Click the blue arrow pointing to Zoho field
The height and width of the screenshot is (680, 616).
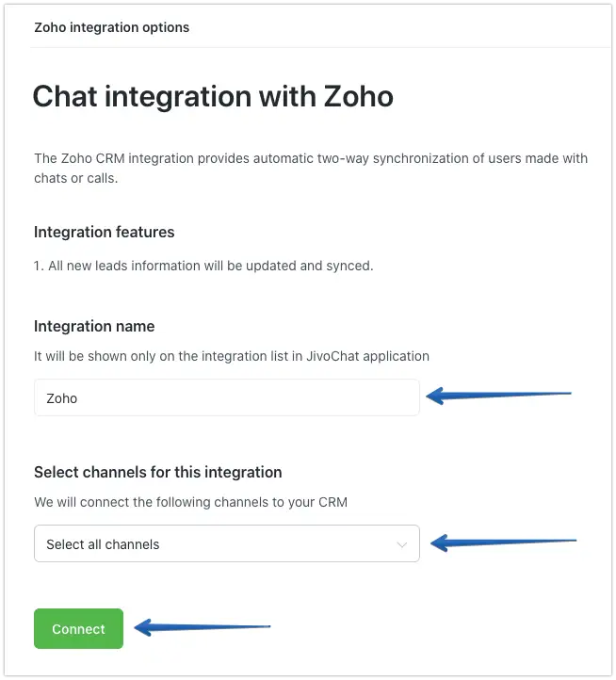[x=499, y=396]
